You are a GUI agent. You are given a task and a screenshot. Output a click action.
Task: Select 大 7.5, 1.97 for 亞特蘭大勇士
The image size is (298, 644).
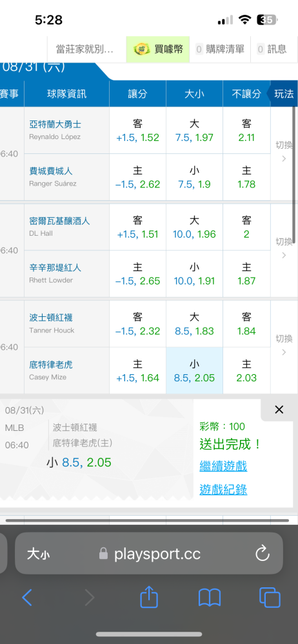[194, 130]
